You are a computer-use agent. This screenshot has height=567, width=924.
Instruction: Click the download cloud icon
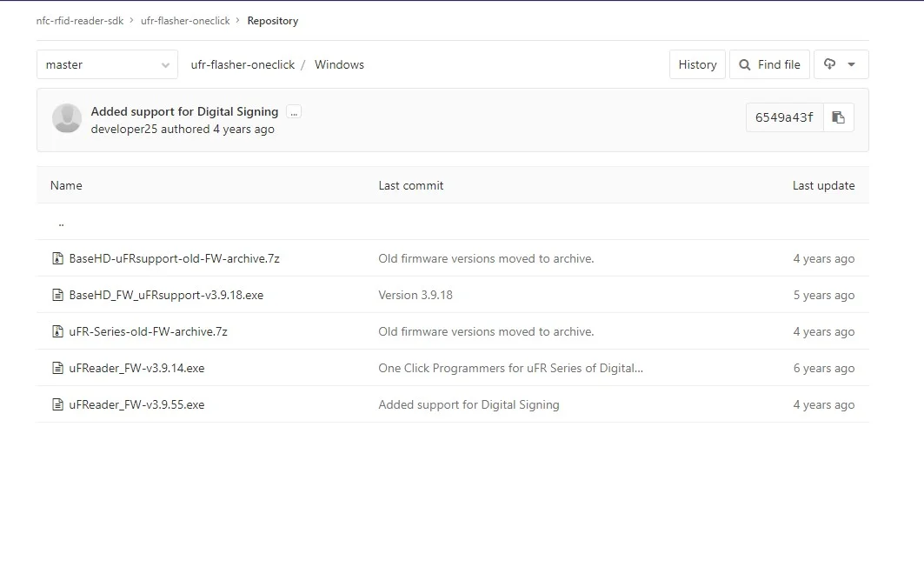point(830,63)
